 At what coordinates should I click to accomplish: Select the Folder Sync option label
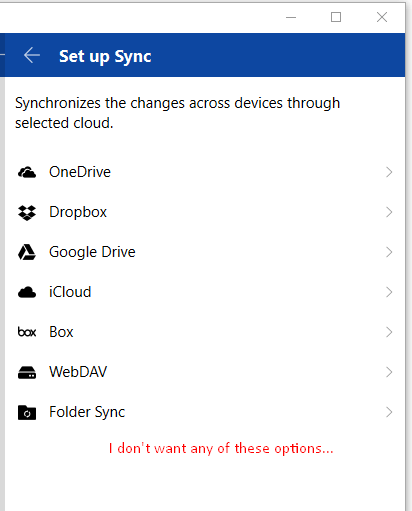point(87,412)
